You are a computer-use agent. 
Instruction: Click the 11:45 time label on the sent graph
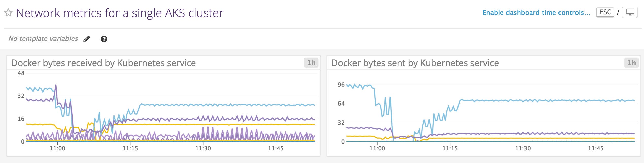point(596,148)
